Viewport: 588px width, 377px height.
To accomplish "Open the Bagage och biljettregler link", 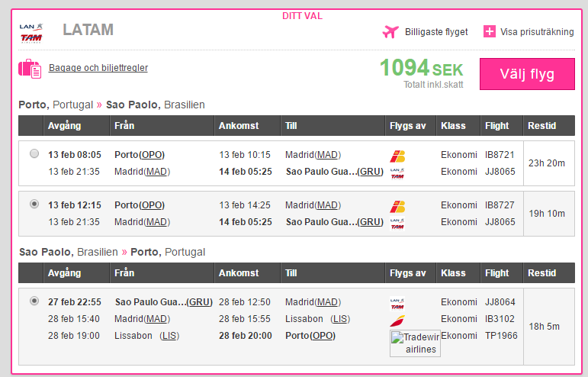I will pos(98,67).
